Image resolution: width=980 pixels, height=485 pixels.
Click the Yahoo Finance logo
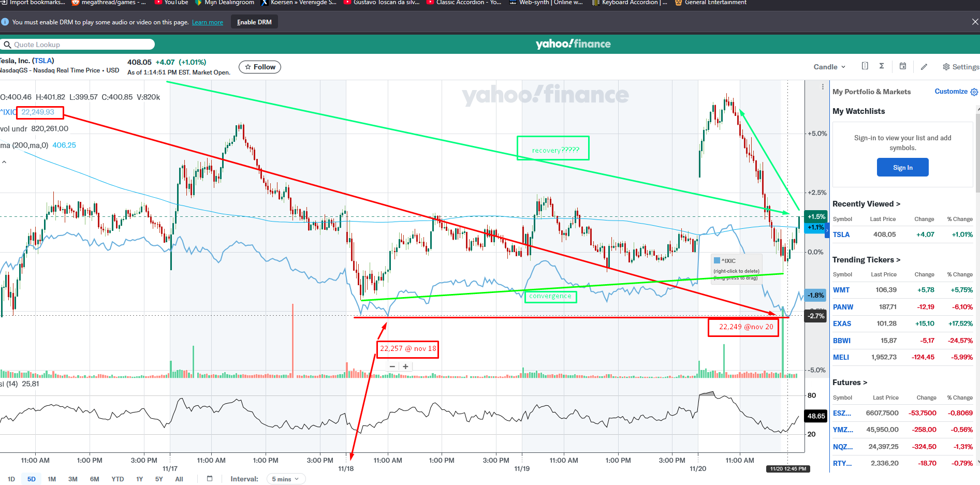[573, 44]
